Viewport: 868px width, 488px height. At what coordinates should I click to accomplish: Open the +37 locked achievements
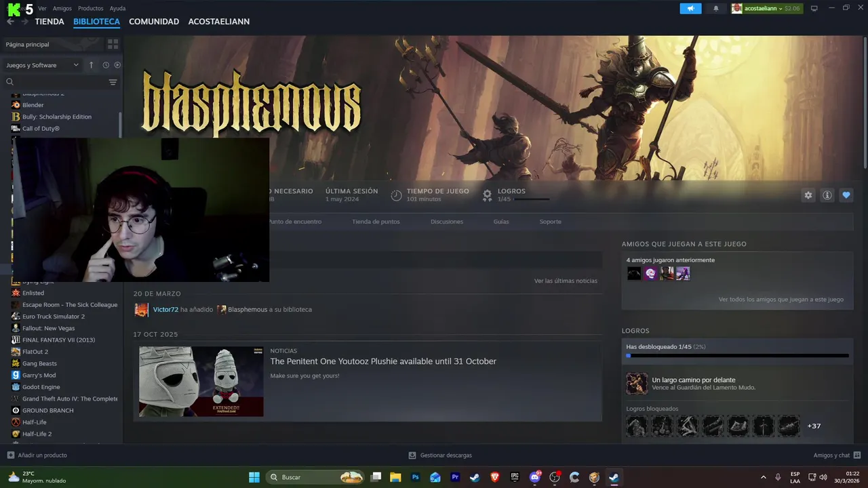pos(814,426)
